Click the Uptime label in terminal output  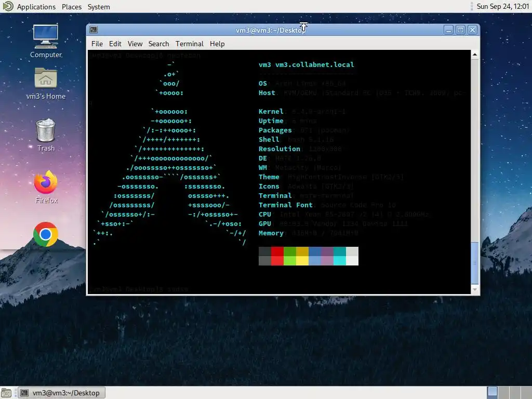(x=271, y=121)
